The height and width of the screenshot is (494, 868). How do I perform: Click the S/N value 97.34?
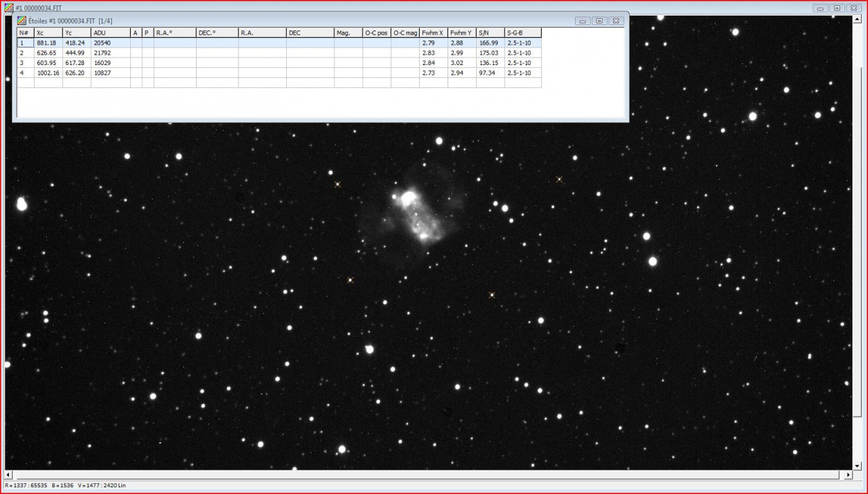point(486,73)
